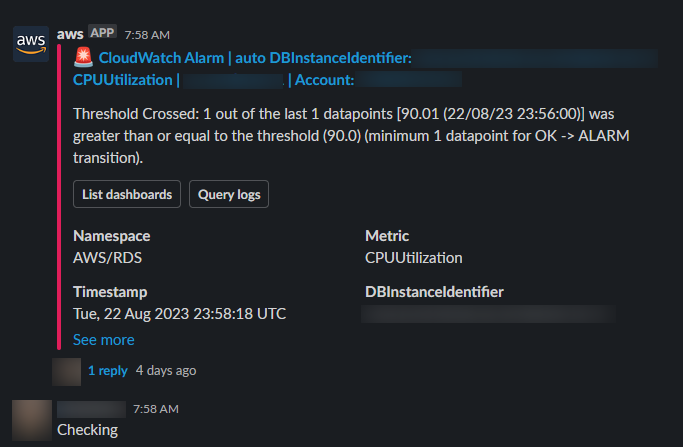Click the blurred sender name above Checking
Image resolution: width=683 pixels, height=447 pixels.
point(91,409)
